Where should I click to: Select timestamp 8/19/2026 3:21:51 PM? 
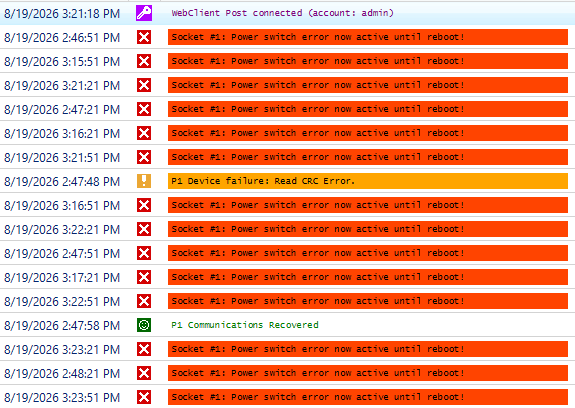(62, 158)
